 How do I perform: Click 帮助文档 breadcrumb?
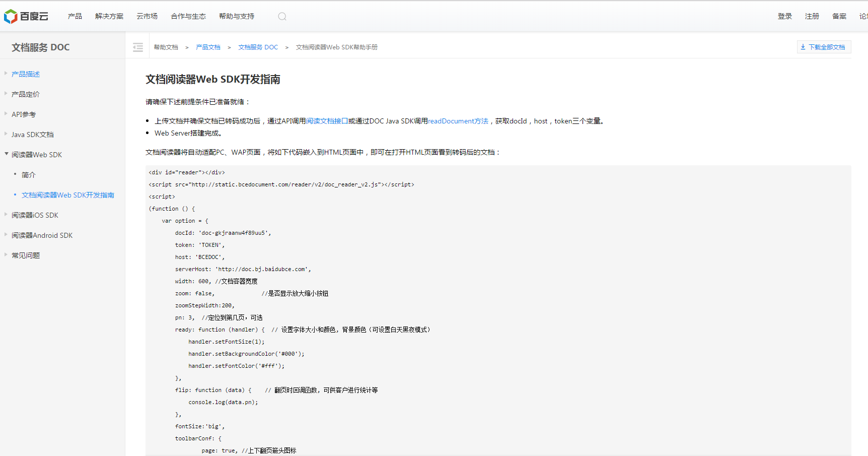(x=166, y=47)
